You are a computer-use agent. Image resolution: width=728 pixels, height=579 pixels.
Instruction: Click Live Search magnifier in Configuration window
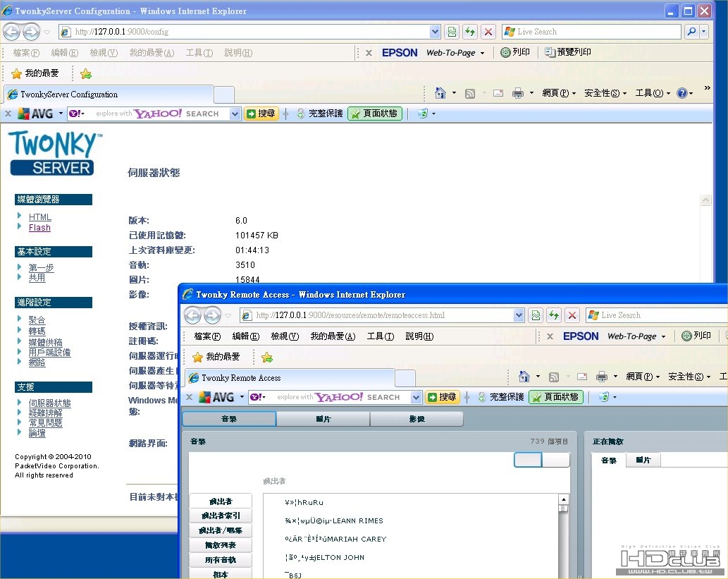pyautogui.click(x=692, y=32)
